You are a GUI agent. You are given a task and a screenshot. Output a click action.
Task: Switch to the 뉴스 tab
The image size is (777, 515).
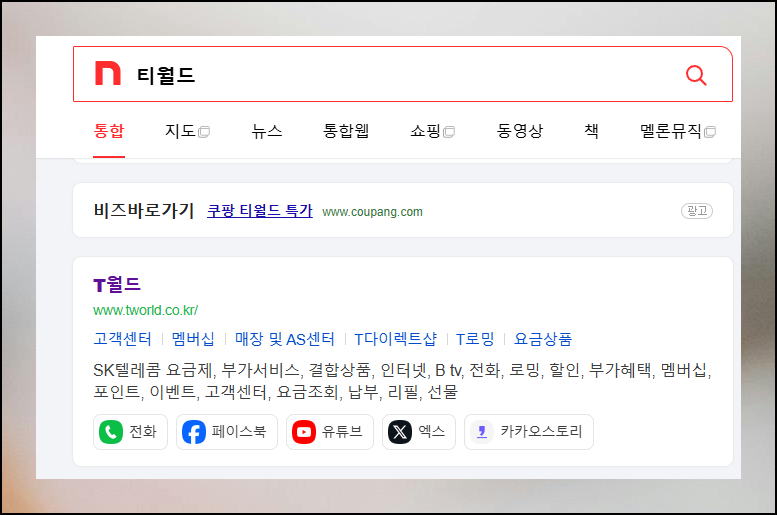[267, 131]
